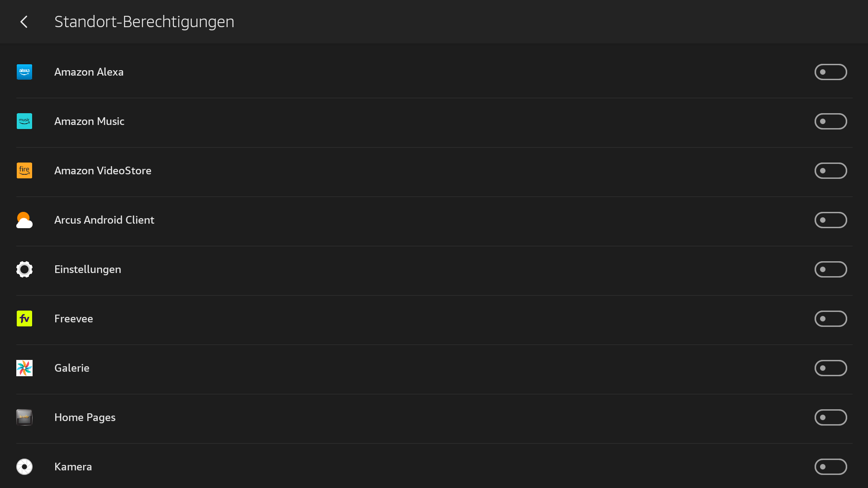Go back using the arrow icon
Image resolution: width=868 pixels, height=488 pixels.
tap(24, 22)
